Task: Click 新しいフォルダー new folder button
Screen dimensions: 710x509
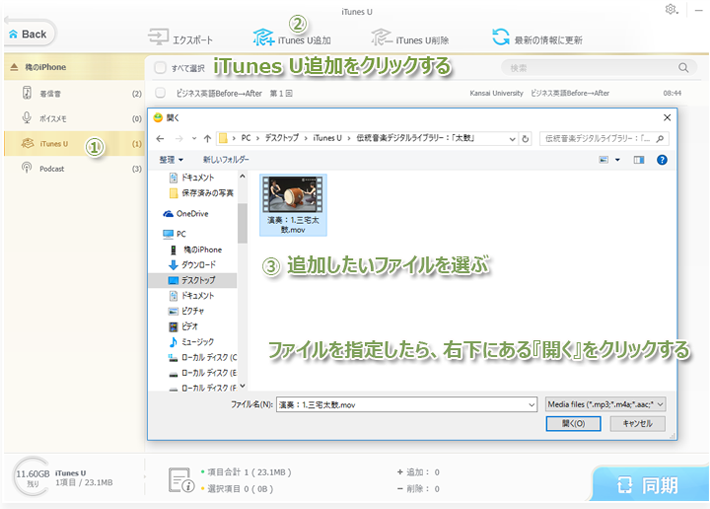Action: (226, 160)
